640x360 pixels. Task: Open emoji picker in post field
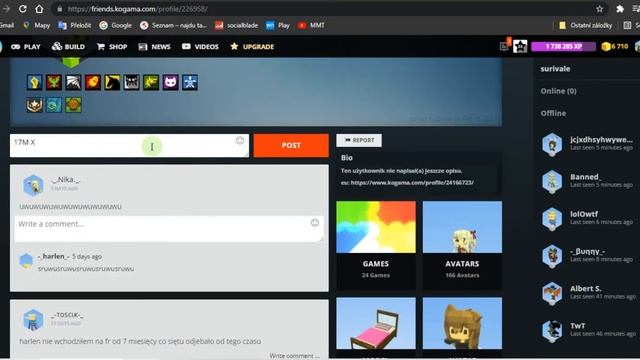(x=240, y=141)
